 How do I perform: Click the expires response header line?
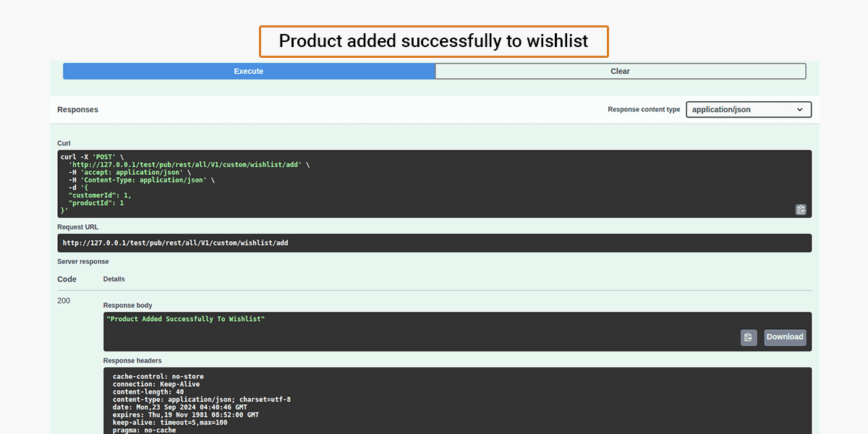(186, 415)
